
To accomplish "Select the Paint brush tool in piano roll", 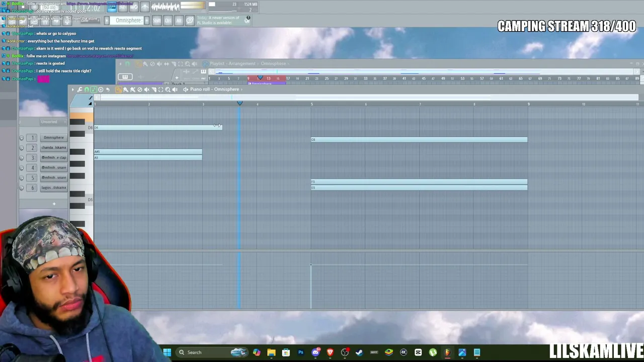I will 126,89.
